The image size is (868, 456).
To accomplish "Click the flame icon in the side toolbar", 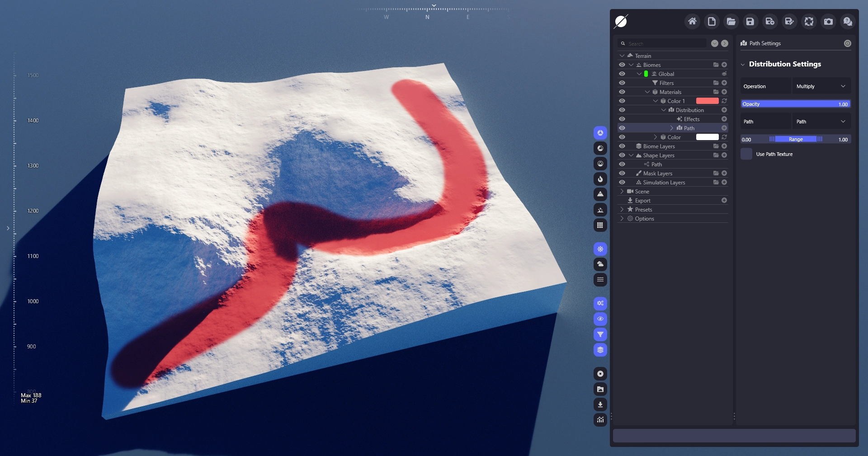I will tap(600, 179).
